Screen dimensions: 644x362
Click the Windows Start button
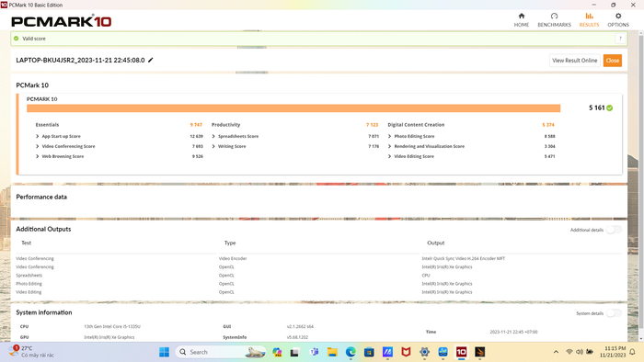click(164, 352)
